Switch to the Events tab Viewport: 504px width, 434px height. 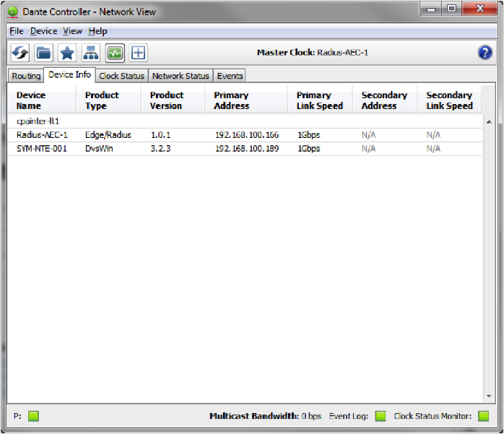230,76
